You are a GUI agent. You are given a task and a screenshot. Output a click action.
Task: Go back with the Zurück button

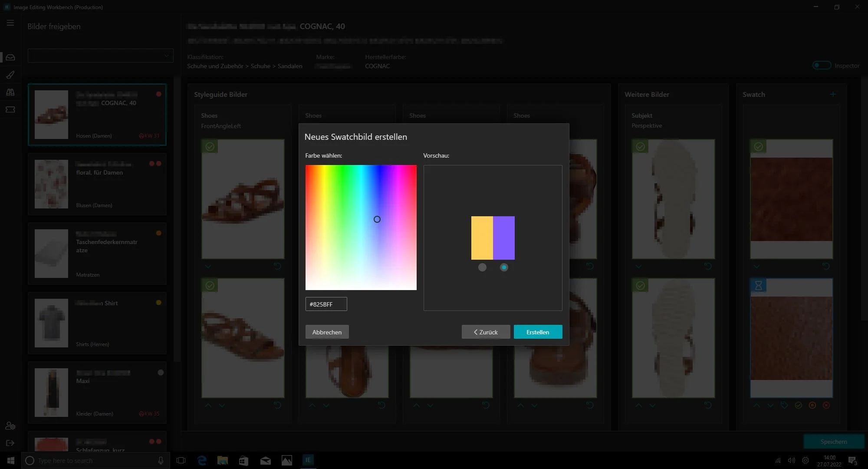(x=486, y=332)
